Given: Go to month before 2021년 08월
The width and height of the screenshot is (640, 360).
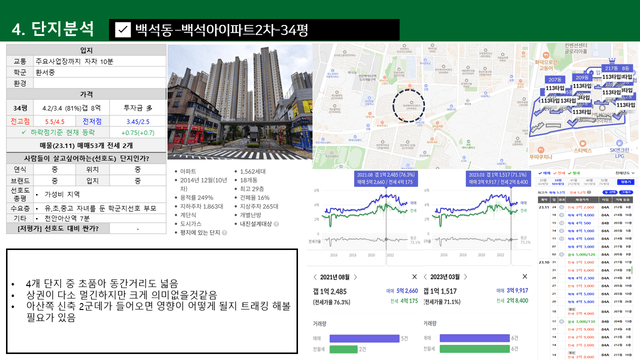Looking at the screenshot, I should point(315,277).
